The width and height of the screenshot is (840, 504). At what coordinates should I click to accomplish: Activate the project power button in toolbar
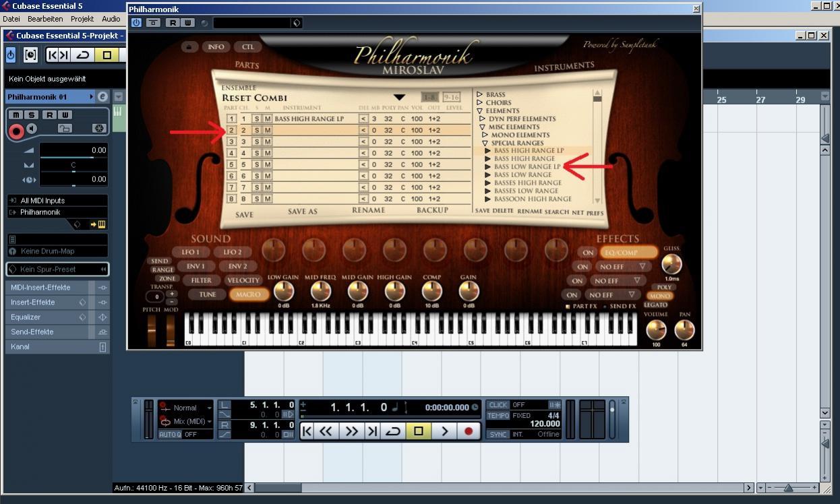(11, 55)
